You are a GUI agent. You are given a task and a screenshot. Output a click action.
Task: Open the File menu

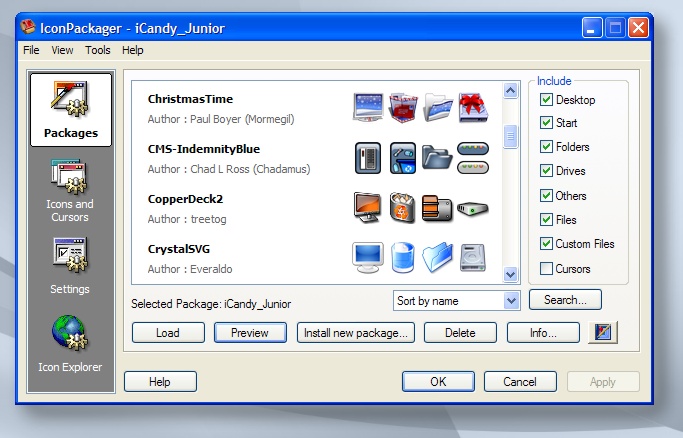(31, 50)
